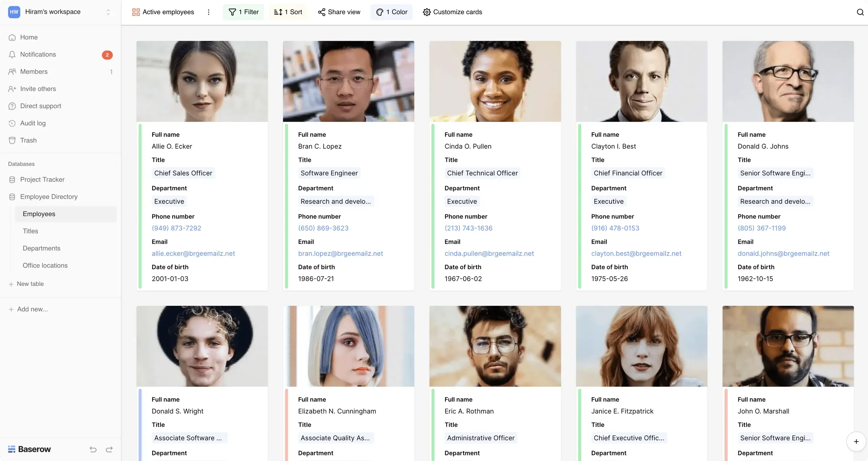The image size is (868, 461).
Task: Open the 1 Color decorator settings
Action: (392, 12)
